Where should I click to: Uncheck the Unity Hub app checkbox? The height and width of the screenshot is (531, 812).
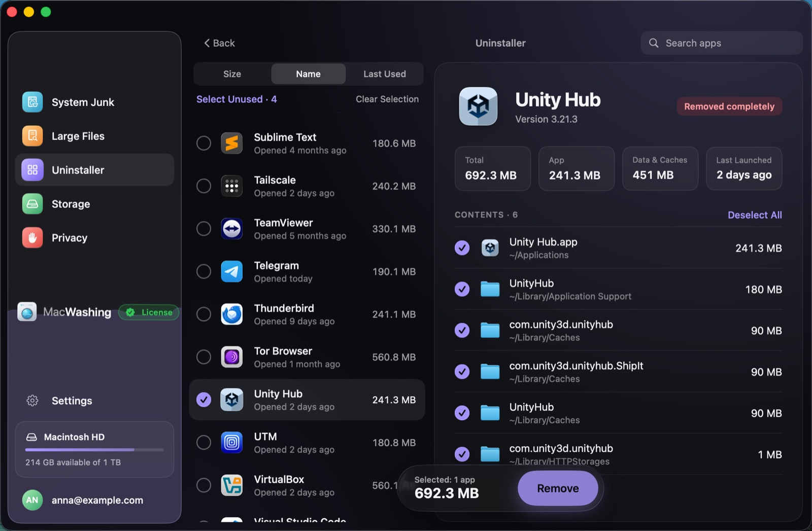click(x=204, y=400)
